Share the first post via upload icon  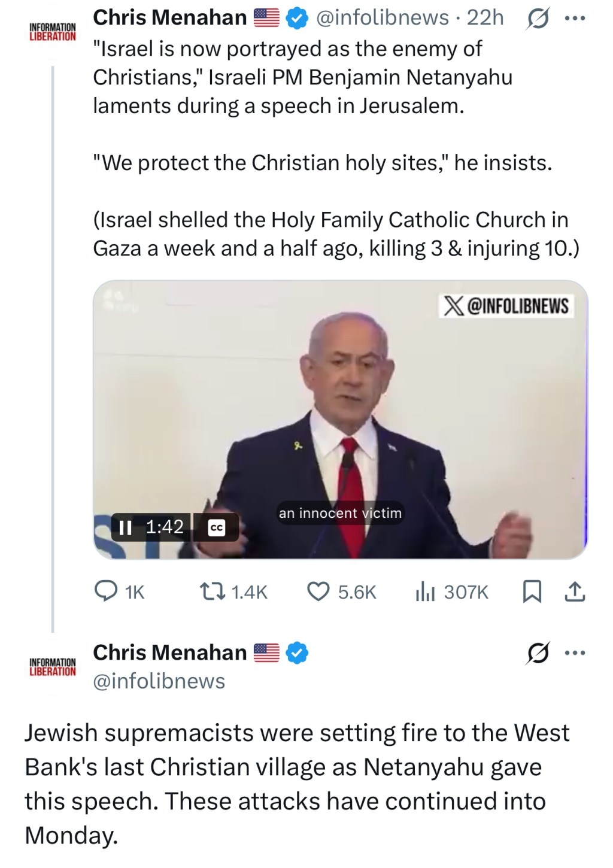tap(575, 592)
